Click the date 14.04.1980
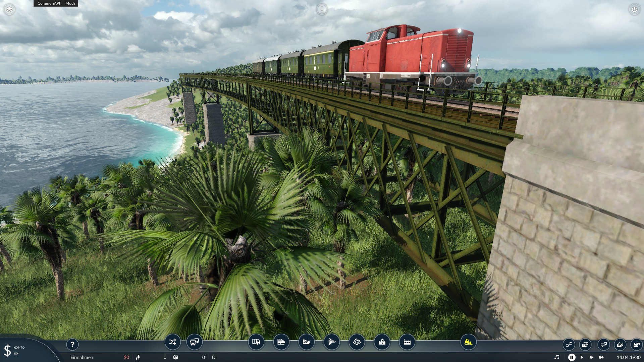 coord(629,357)
